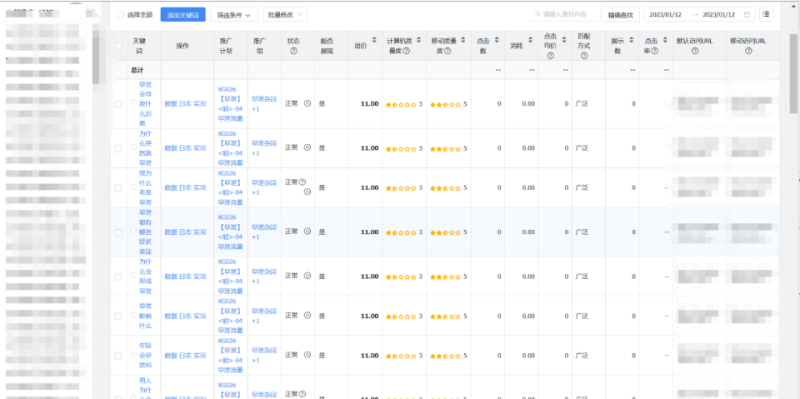Click 广泛 match type in 年轻会早泄吗 row

(582, 355)
